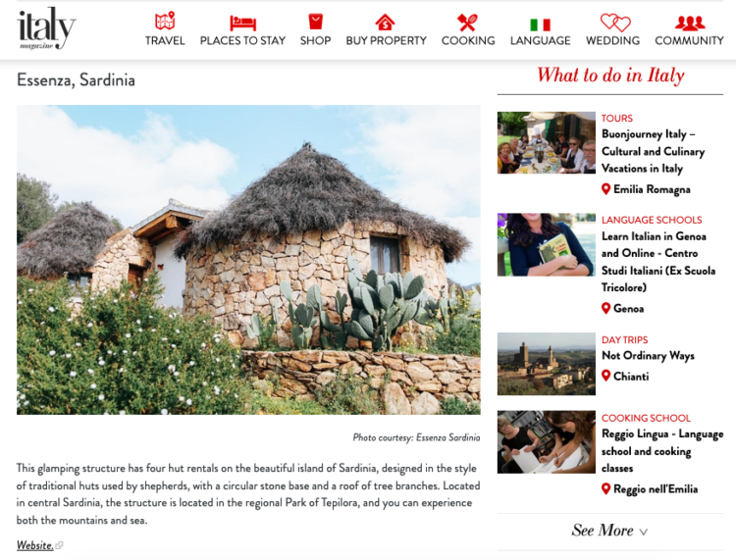The image size is (736, 560).
Task: Click the Wedding hearts icon
Action: coord(615,22)
